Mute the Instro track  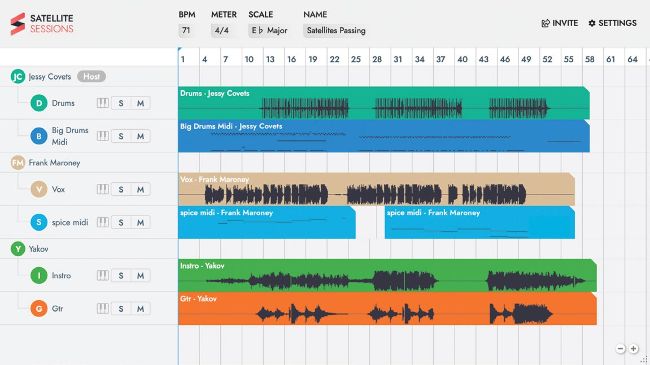(141, 275)
